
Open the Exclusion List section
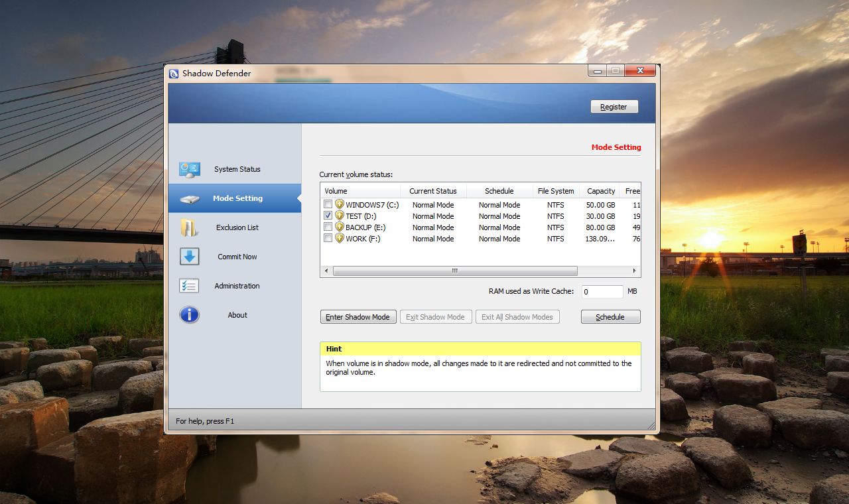click(x=235, y=227)
